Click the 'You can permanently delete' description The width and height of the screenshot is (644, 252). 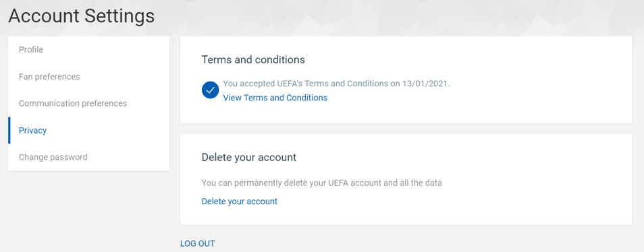321,183
